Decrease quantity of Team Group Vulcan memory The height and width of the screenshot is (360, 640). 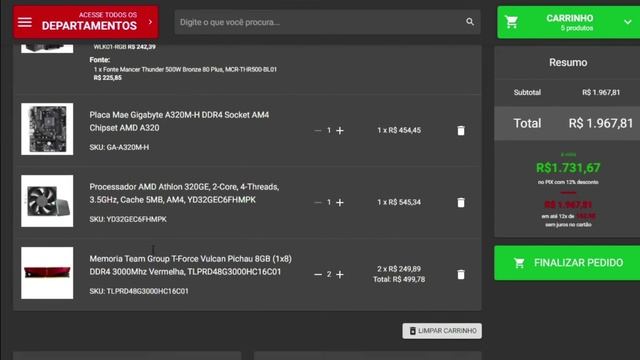[318, 275]
